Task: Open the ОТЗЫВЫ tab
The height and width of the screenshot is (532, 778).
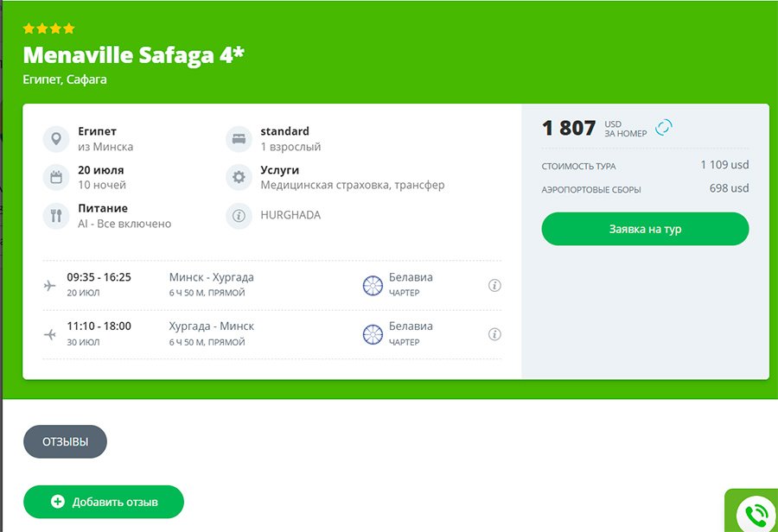Action: point(65,441)
